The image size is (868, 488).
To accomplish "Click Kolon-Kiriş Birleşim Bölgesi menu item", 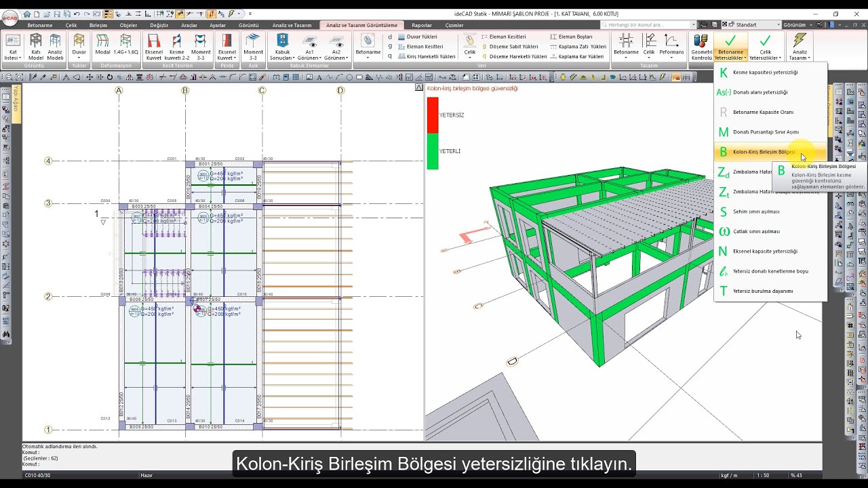I will click(770, 152).
